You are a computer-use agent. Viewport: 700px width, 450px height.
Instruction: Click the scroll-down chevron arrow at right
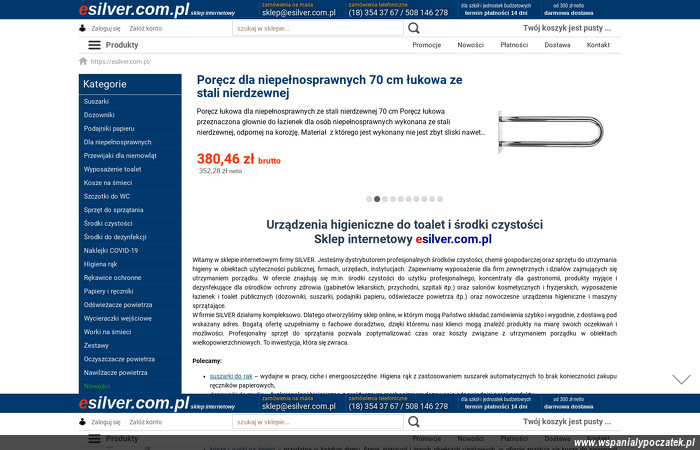(681, 379)
